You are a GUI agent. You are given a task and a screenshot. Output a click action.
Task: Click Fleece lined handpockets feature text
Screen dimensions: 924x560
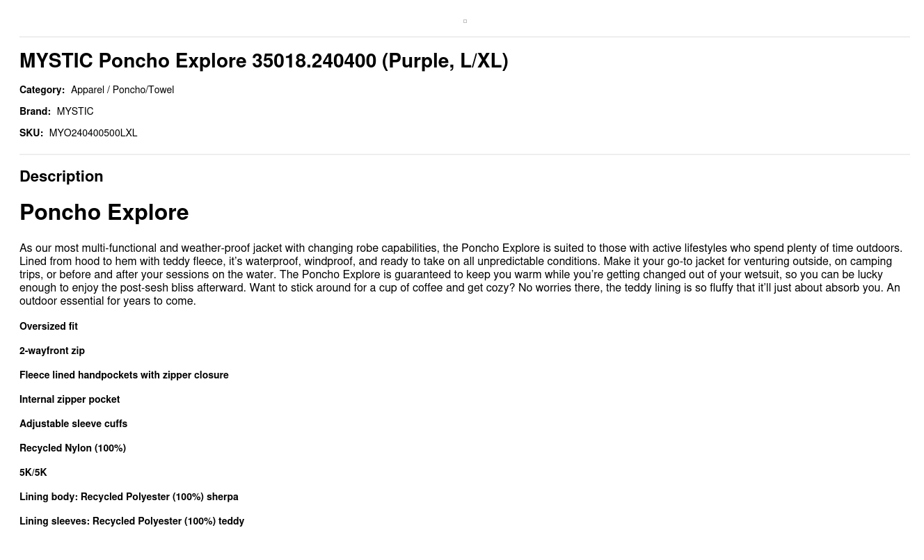[124, 376]
